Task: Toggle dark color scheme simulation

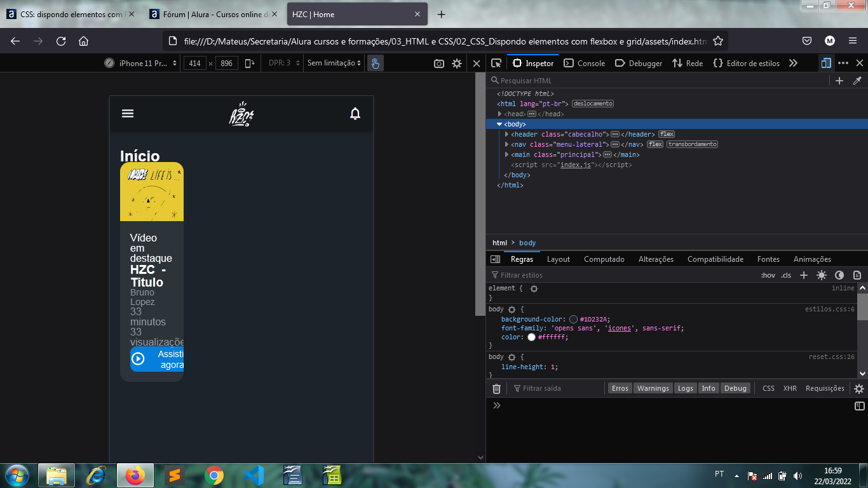Action: 839,275
